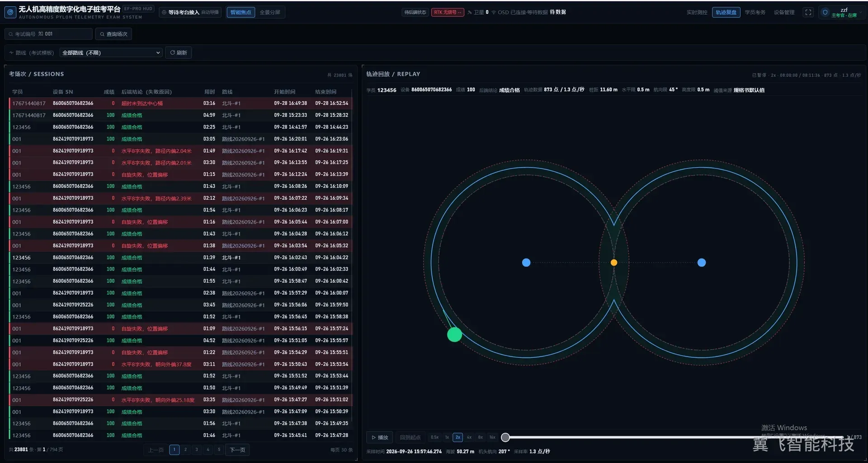Viewport: 868px width, 463px height.
Task: Click the RTK 无信号 status badge
Action: coord(447,13)
